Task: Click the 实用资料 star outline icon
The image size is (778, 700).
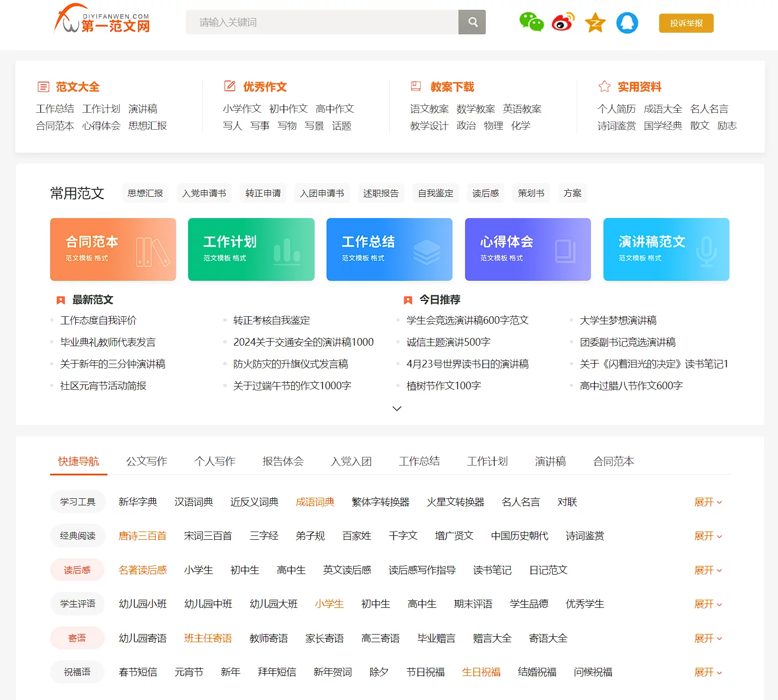Action: (x=604, y=87)
